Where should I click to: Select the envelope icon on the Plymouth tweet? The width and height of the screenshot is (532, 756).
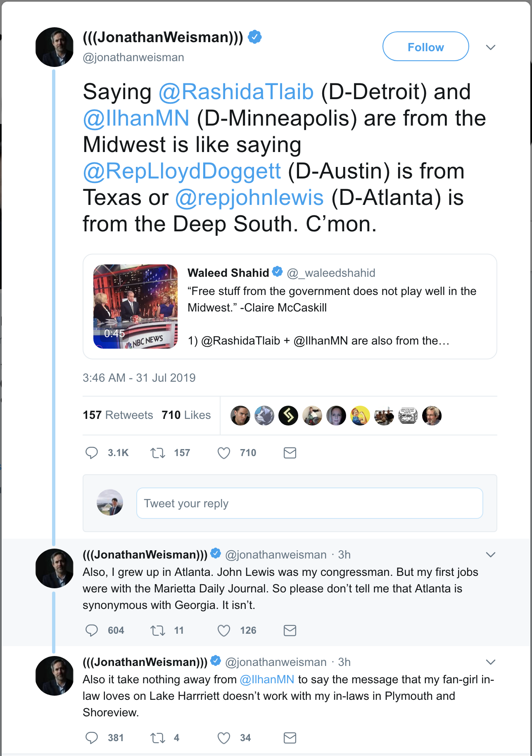tap(290, 738)
